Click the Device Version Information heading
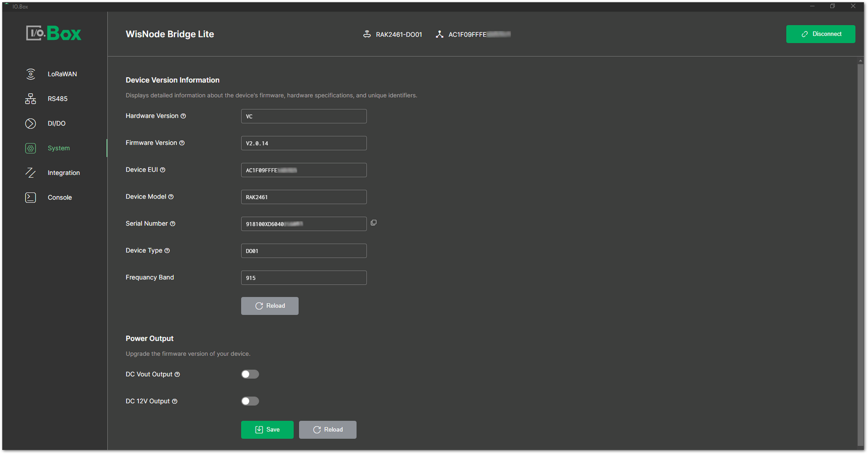Viewport: 868px width, 454px height. pyautogui.click(x=172, y=80)
